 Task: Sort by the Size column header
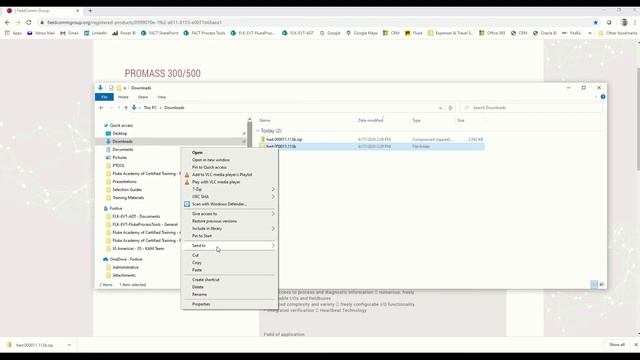pyautogui.click(x=461, y=121)
